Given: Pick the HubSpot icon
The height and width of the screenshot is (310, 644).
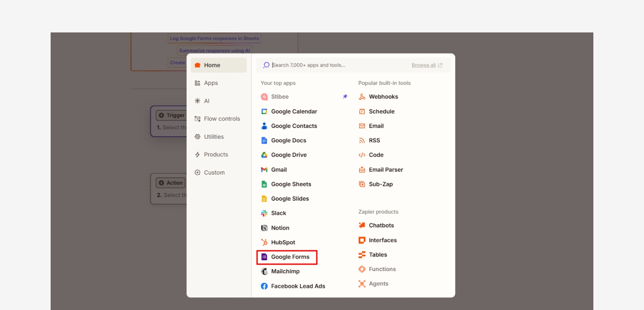Looking at the screenshot, I should 264,243.
